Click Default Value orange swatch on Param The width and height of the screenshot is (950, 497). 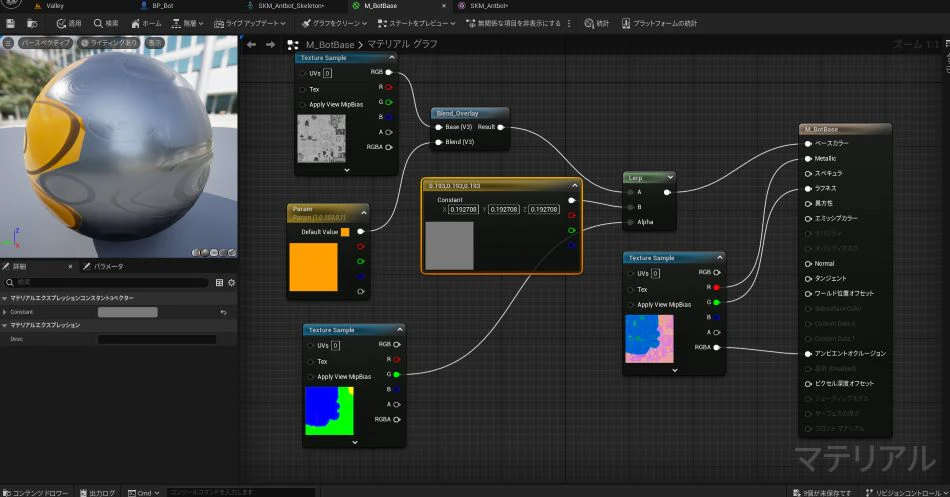[345, 232]
